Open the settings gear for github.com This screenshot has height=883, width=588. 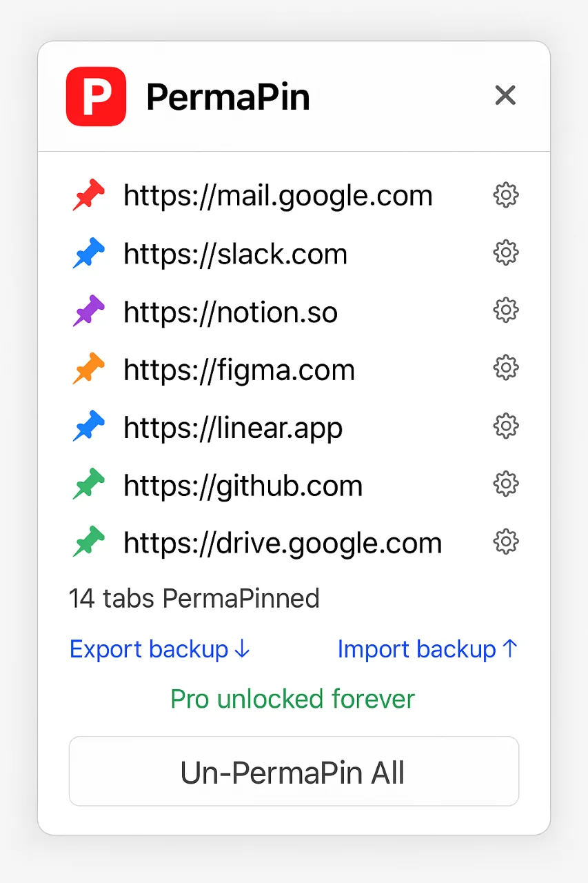(505, 484)
